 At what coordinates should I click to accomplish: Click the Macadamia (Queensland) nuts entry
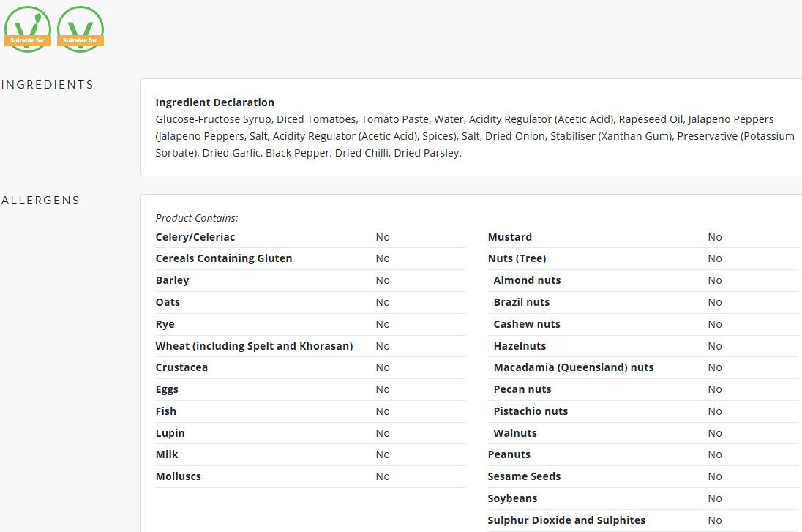tap(574, 367)
